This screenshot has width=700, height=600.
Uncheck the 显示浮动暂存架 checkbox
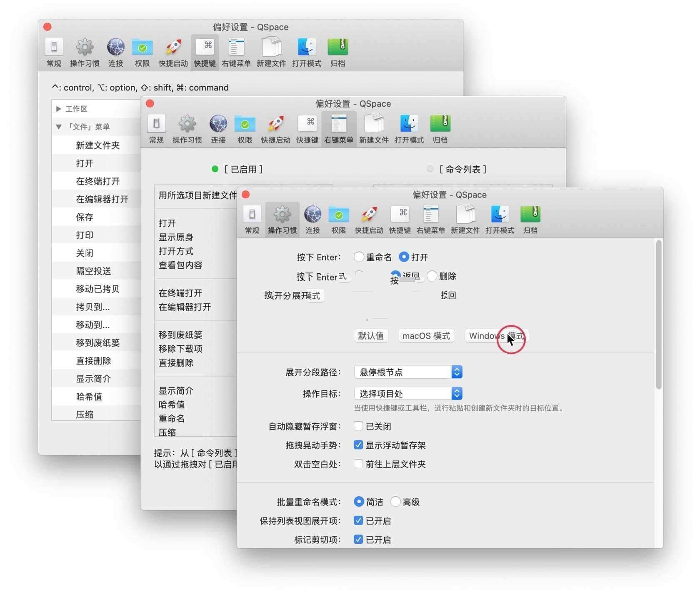tap(358, 445)
